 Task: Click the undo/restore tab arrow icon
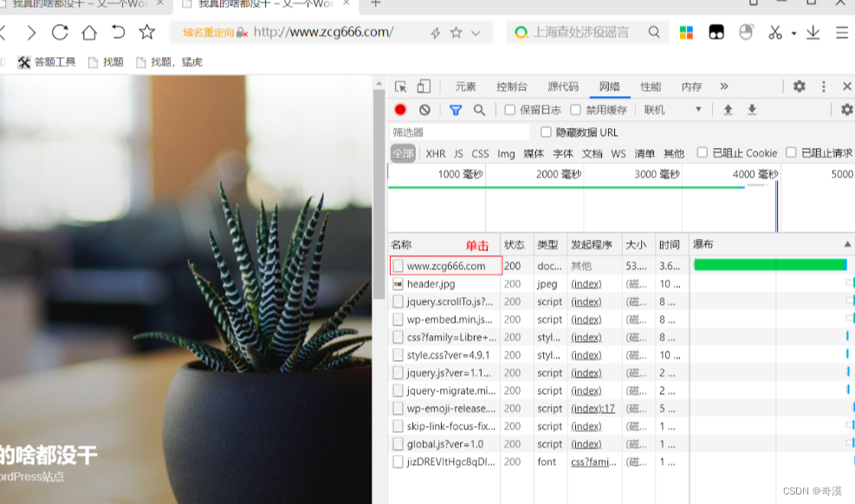(118, 32)
